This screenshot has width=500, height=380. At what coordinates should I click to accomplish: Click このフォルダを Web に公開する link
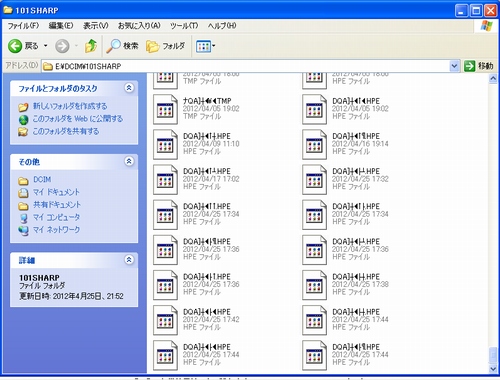(78, 119)
